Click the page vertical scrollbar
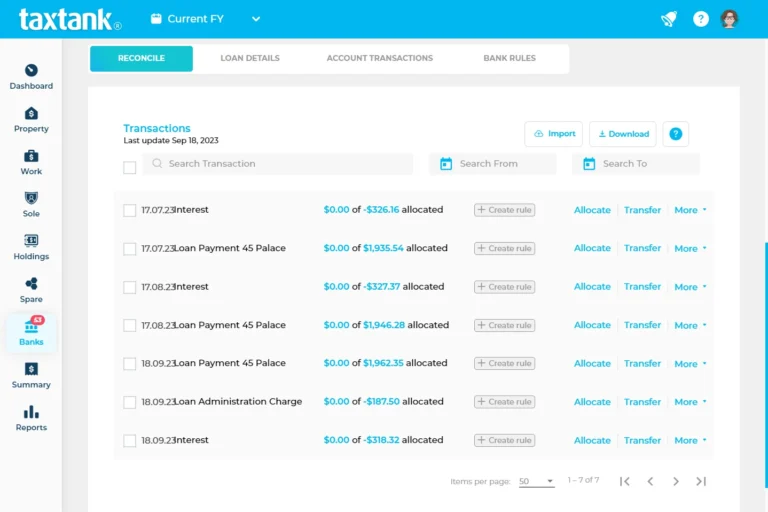Image resolution: width=768 pixels, height=512 pixels. (766, 365)
